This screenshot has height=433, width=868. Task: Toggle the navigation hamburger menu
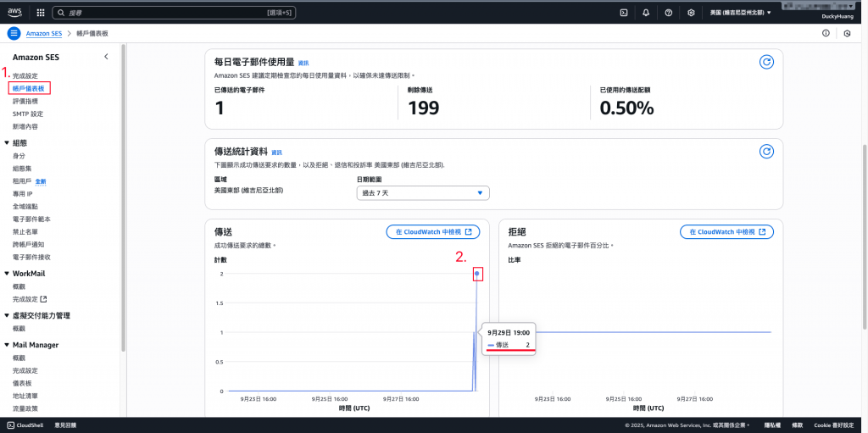coord(14,33)
